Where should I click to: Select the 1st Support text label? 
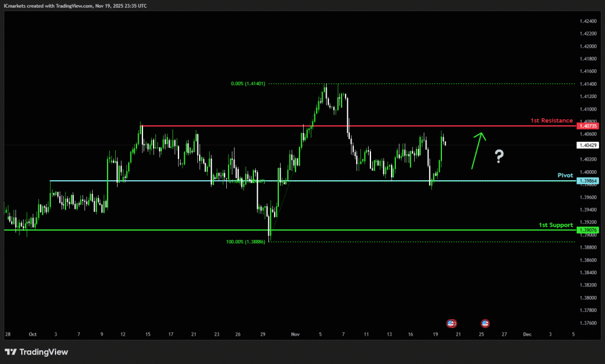[556, 225]
